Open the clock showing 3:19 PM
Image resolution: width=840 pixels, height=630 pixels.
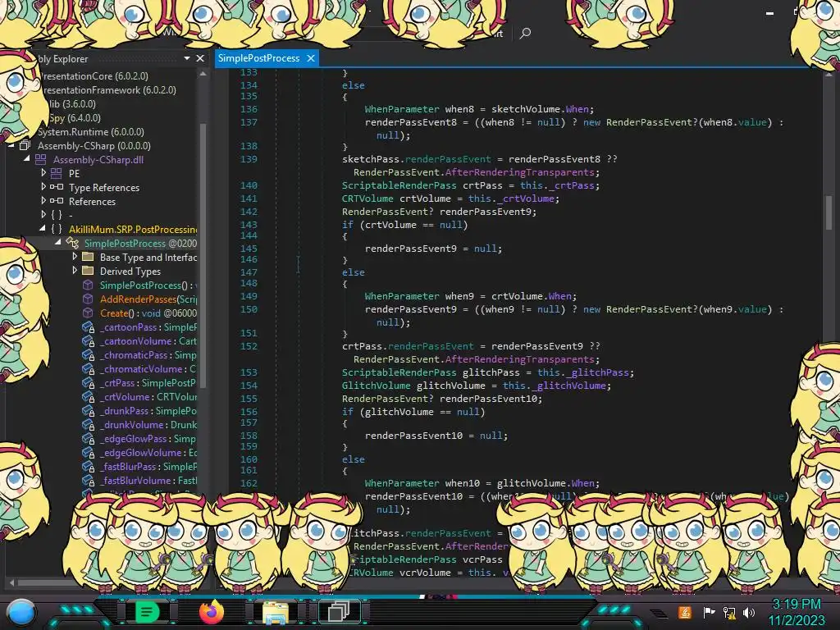point(796,605)
